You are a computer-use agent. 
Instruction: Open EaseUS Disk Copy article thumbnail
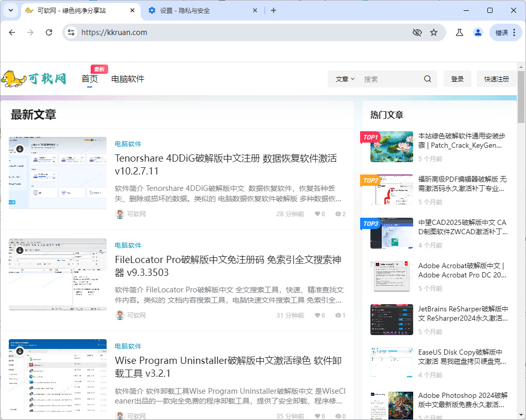(x=392, y=363)
